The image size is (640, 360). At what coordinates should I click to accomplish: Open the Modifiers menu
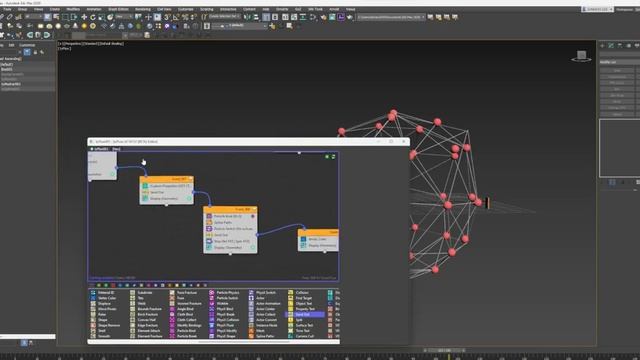[x=73, y=9]
